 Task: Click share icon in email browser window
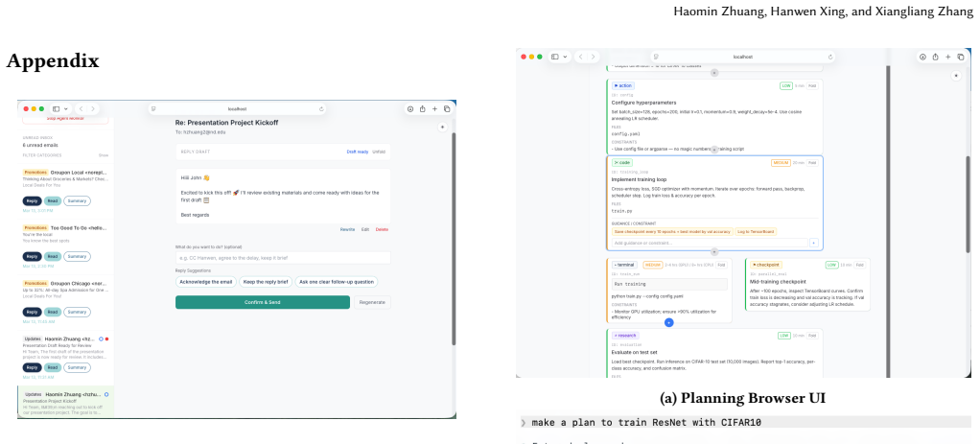(423, 108)
